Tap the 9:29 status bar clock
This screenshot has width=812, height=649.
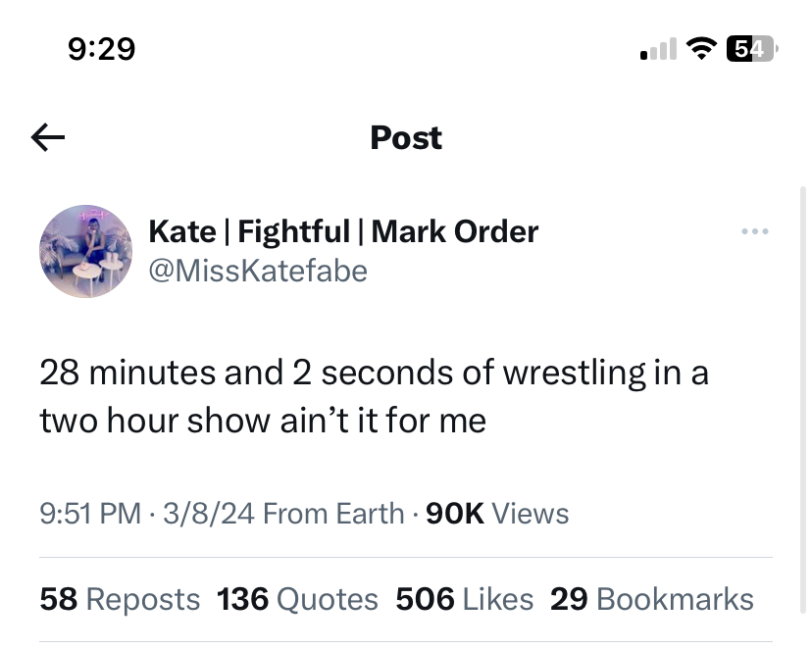point(102,48)
